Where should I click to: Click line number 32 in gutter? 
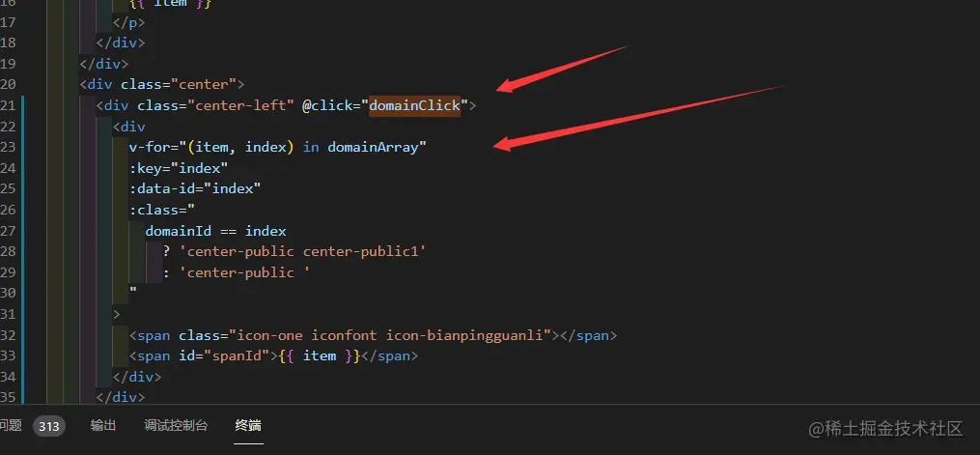[x=8, y=335]
